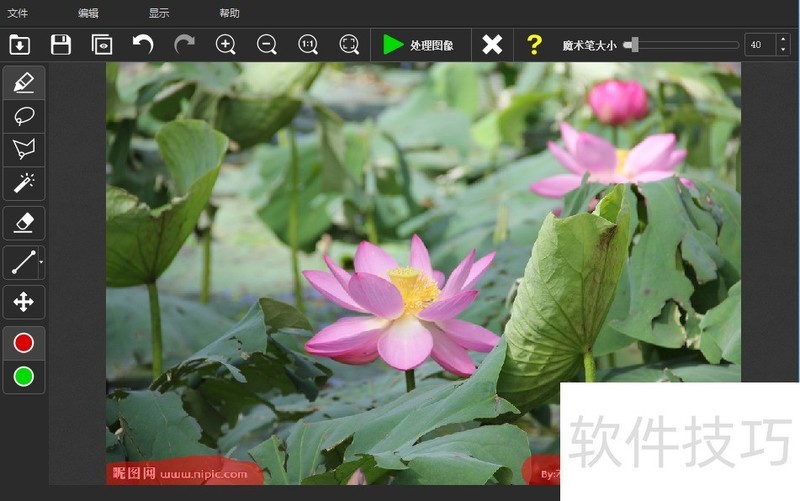Image resolution: width=800 pixels, height=501 pixels.
Task: Choose the red marker color
Action: click(x=23, y=343)
